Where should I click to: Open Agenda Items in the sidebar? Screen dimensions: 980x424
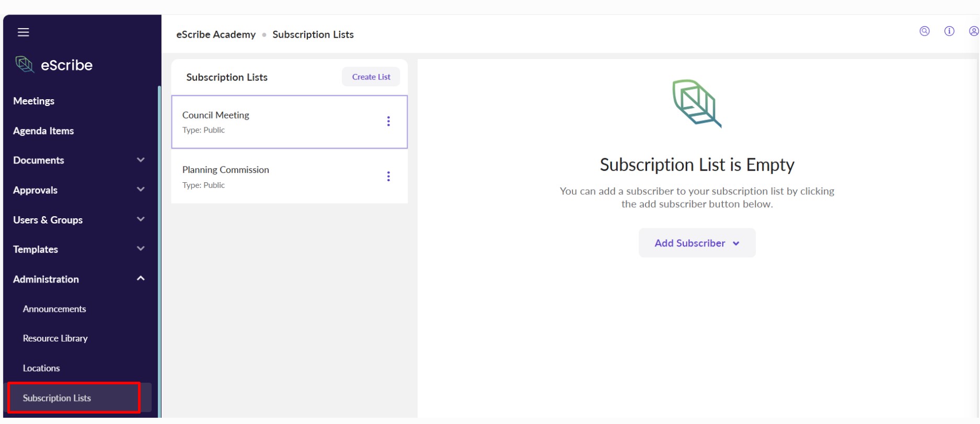43,131
